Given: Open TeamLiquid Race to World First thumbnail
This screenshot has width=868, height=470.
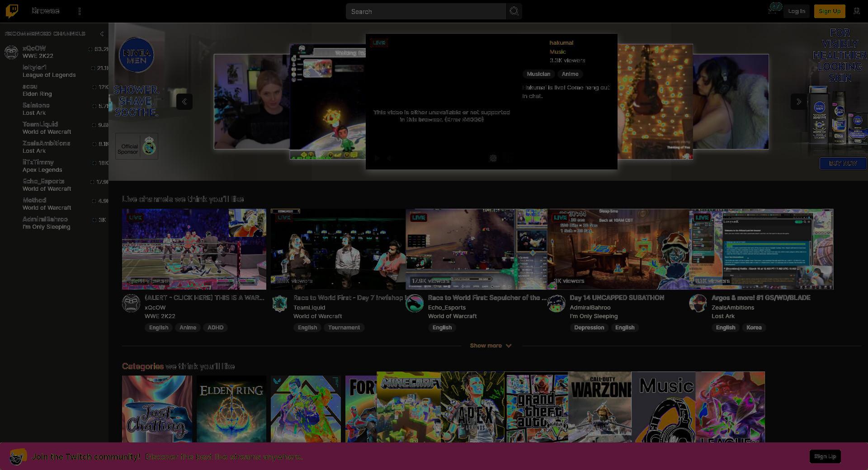Looking at the screenshot, I should coord(338,249).
